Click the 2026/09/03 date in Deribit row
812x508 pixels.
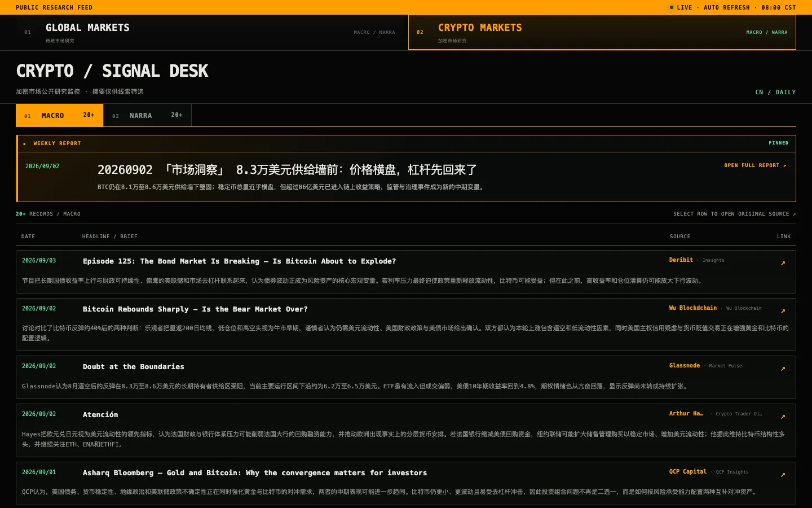39,261
